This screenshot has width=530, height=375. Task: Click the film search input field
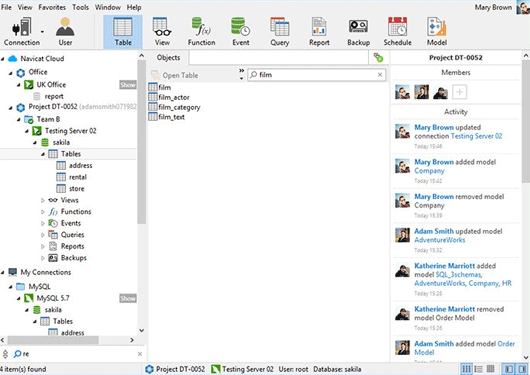point(316,75)
